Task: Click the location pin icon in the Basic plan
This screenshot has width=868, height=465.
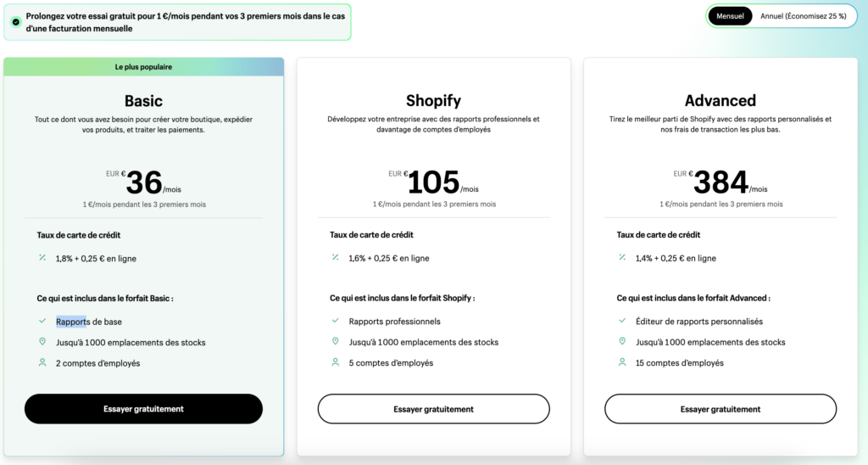Action: (42, 342)
